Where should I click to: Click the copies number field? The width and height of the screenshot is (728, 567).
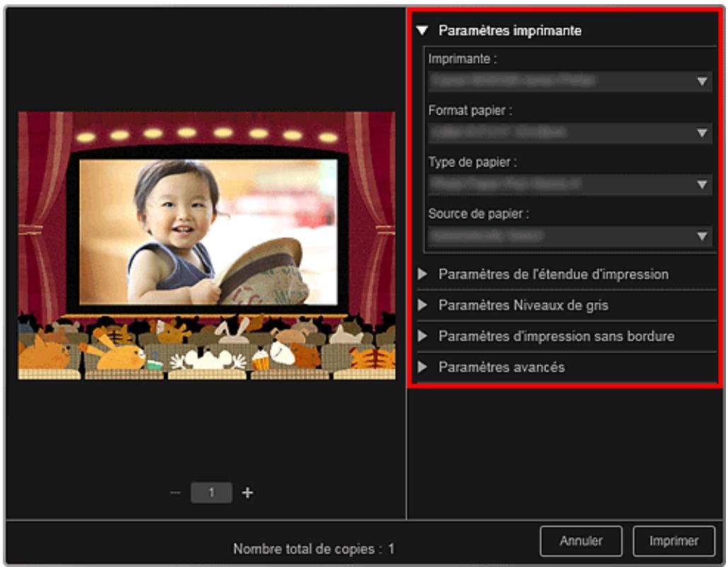211,493
